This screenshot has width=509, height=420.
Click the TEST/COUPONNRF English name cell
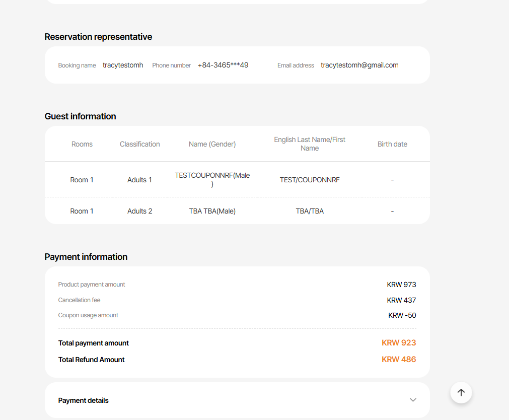pos(310,180)
